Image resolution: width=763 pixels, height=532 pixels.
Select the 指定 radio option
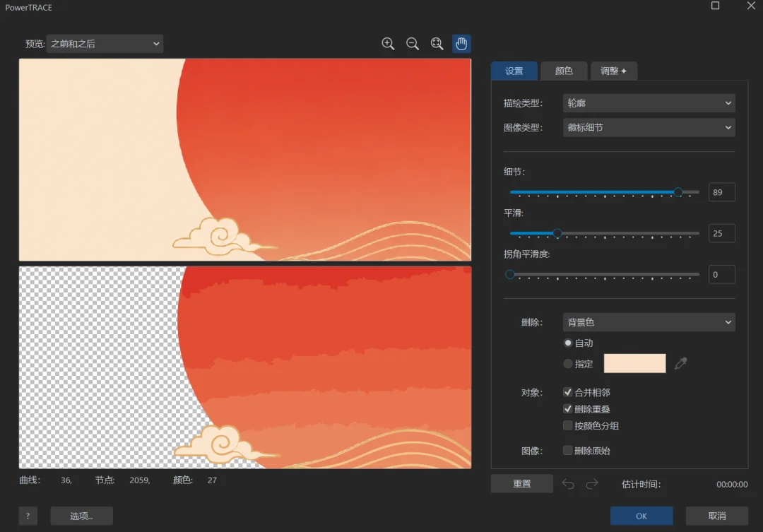click(567, 364)
